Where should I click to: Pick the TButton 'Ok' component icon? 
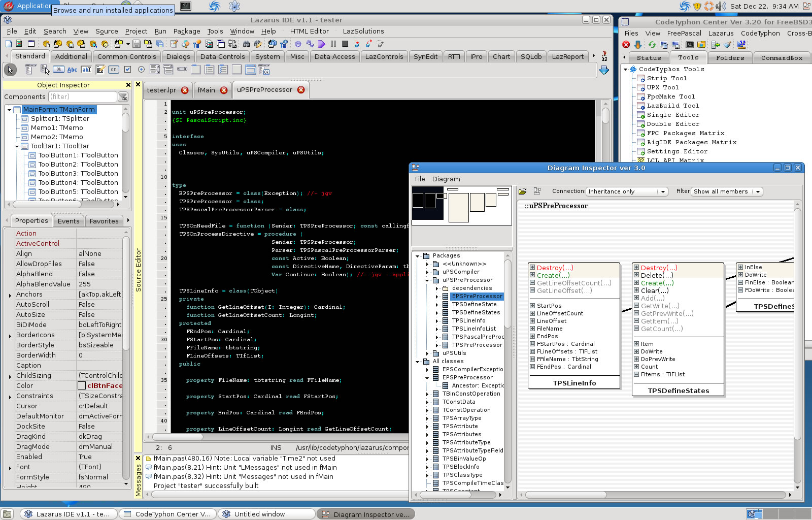point(59,70)
